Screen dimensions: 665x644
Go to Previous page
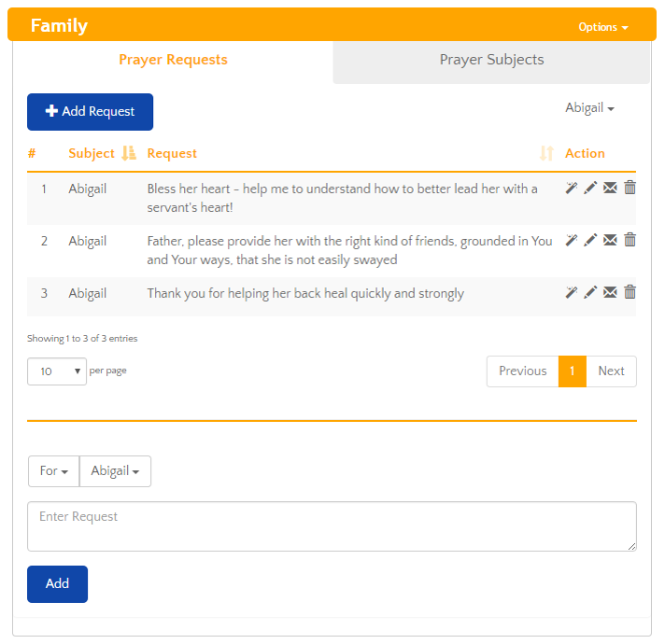(522, 371)
